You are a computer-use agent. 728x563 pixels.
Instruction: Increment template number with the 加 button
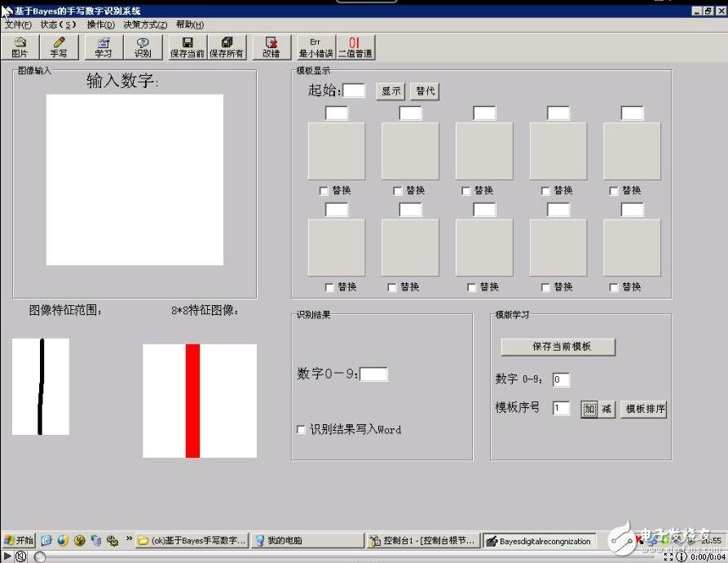click(x=589, y=410)
